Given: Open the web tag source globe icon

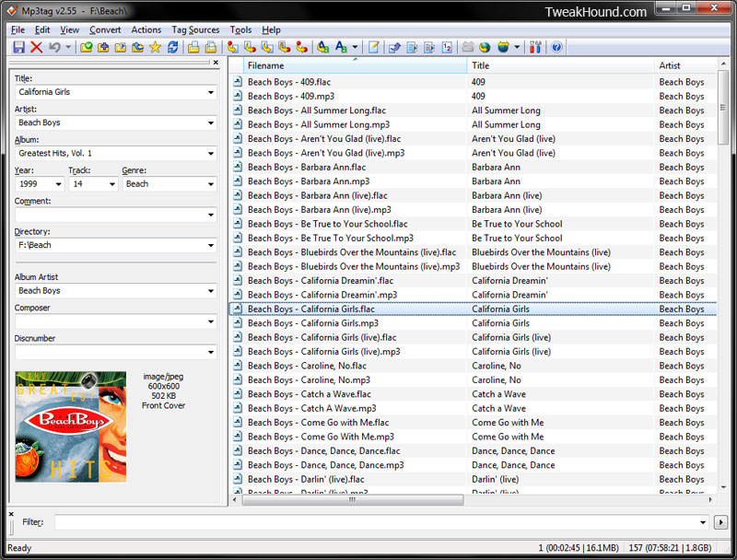Looking at the screenshot, I should click(x=485, y=47).
